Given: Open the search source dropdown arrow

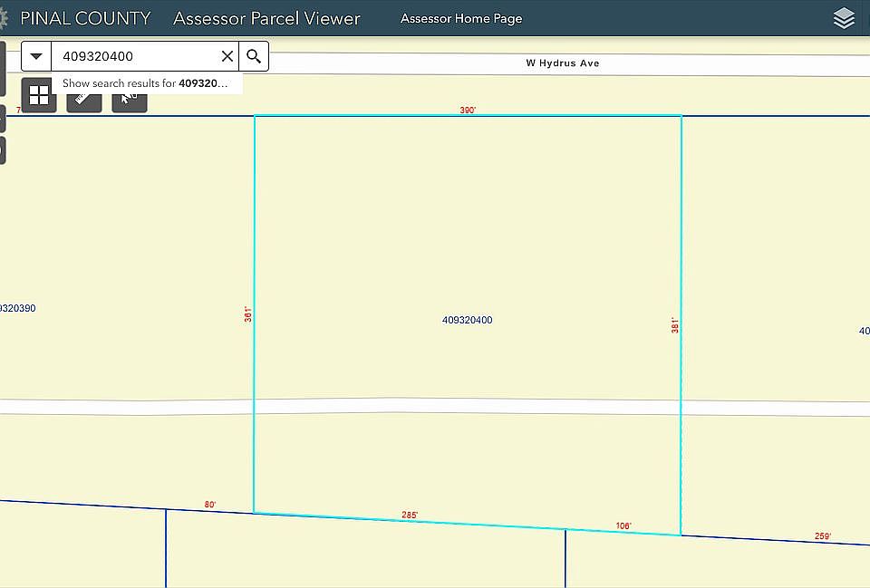Looking at the screenshot, I should pyautogui.click(x=36, y=56).
